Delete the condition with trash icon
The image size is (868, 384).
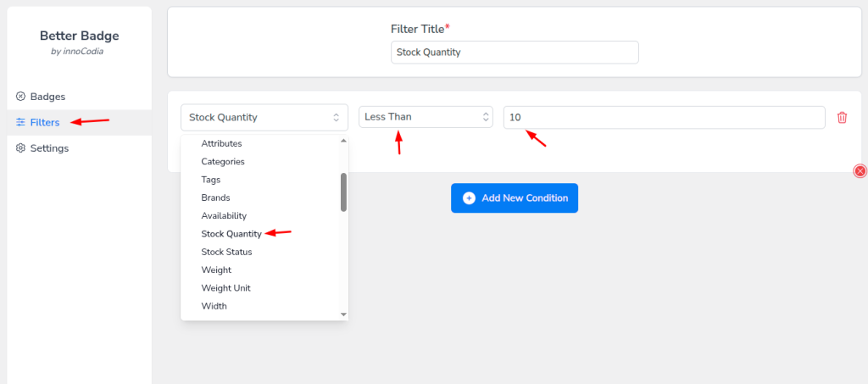coord(842,118)
